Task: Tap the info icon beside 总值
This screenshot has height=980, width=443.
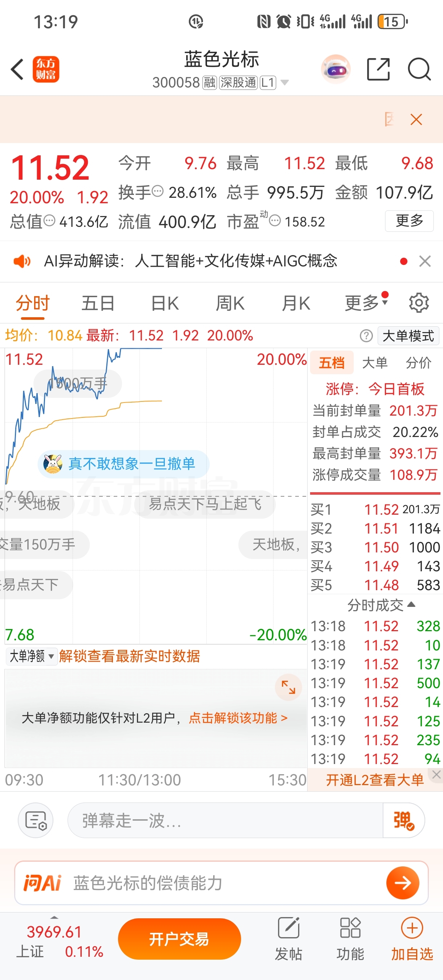Action: pyautogui.click(x=49, y=220)
